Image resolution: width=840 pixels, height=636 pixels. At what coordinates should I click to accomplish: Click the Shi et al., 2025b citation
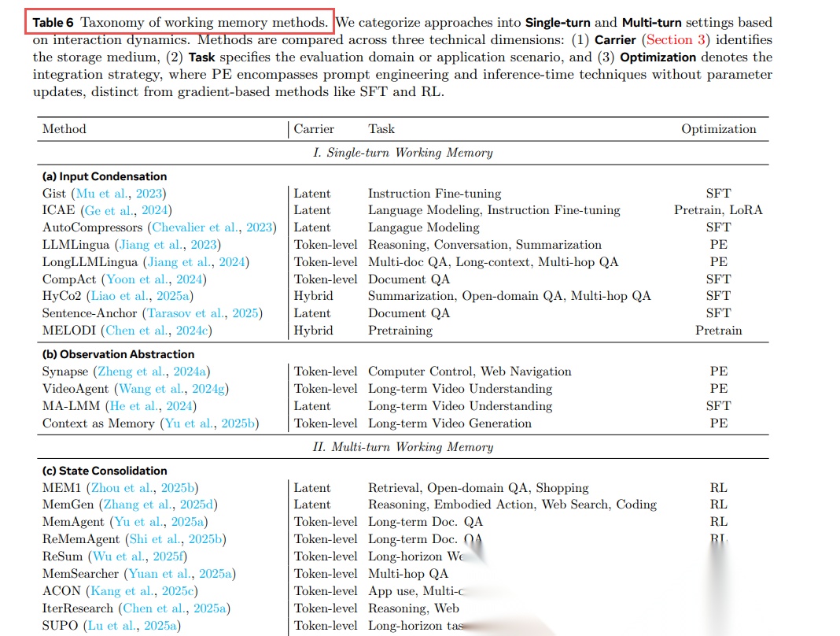175,539
